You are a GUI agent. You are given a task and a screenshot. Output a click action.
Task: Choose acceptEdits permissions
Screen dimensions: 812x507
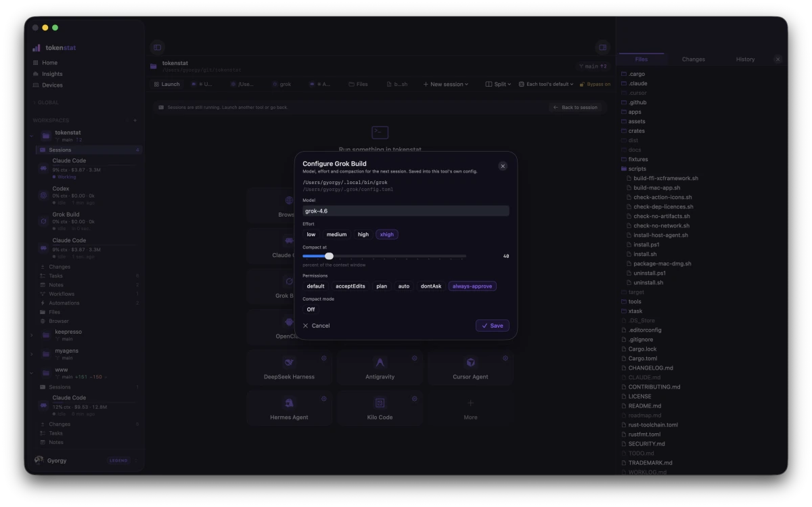pyautogui.click(x=351, y=286)
